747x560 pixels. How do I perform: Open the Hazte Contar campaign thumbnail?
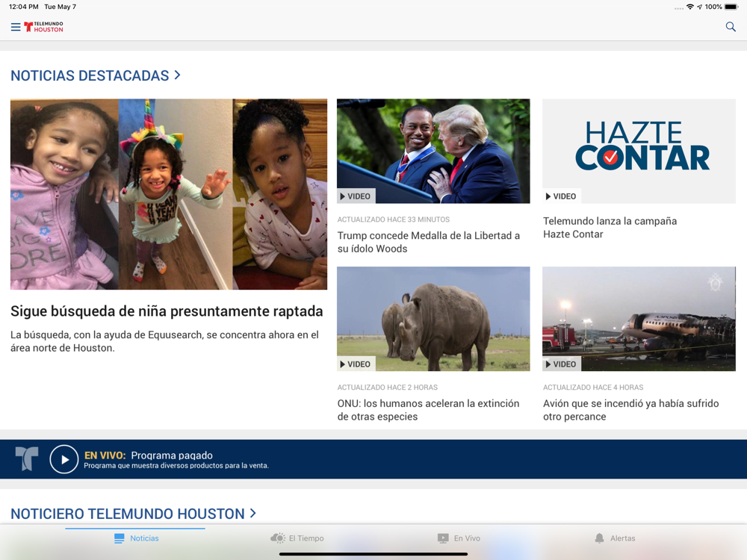pos(639,151)
